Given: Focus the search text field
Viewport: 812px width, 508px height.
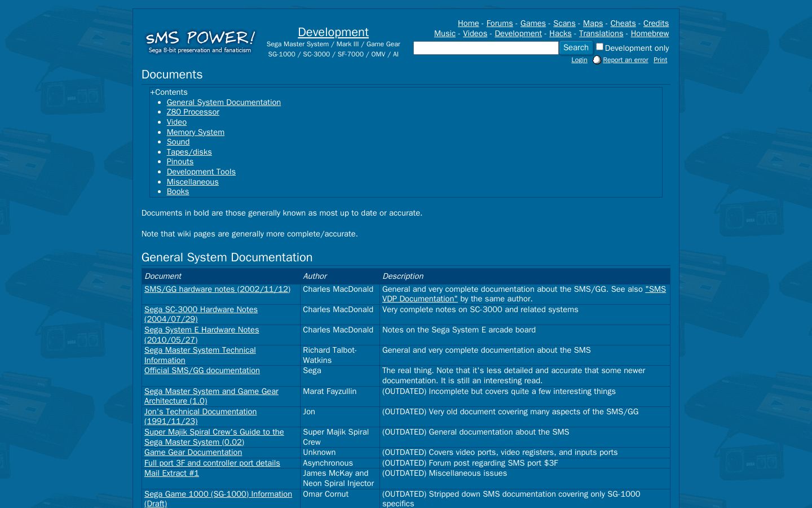Looking at the screenshot, I should tap(486, 48).
